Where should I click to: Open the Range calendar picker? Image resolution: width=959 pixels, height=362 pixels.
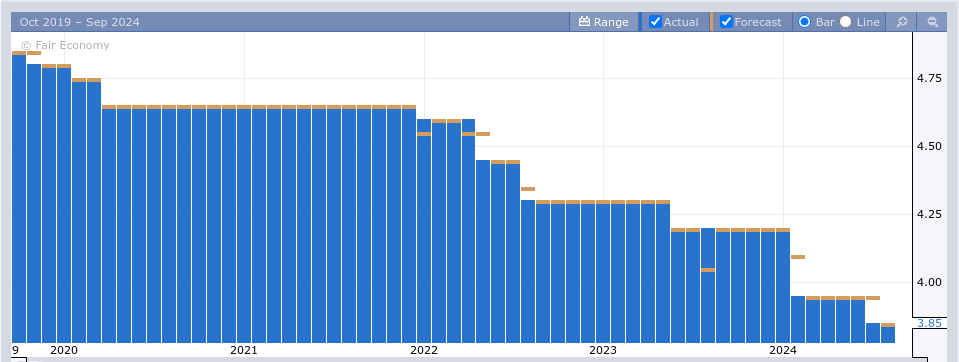pos(604,22)
